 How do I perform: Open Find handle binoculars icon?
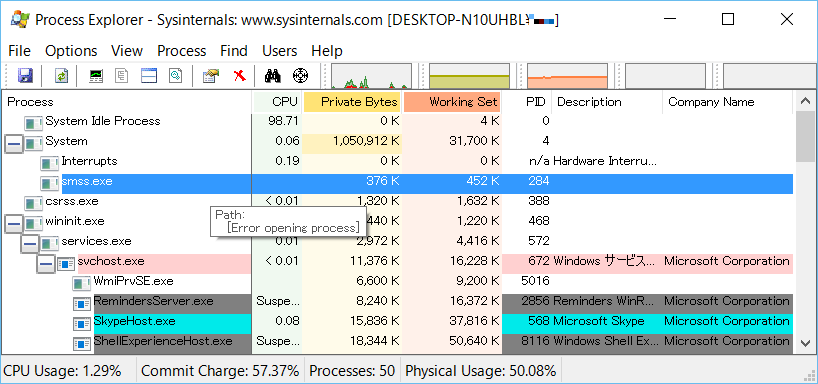coord(272,76)
